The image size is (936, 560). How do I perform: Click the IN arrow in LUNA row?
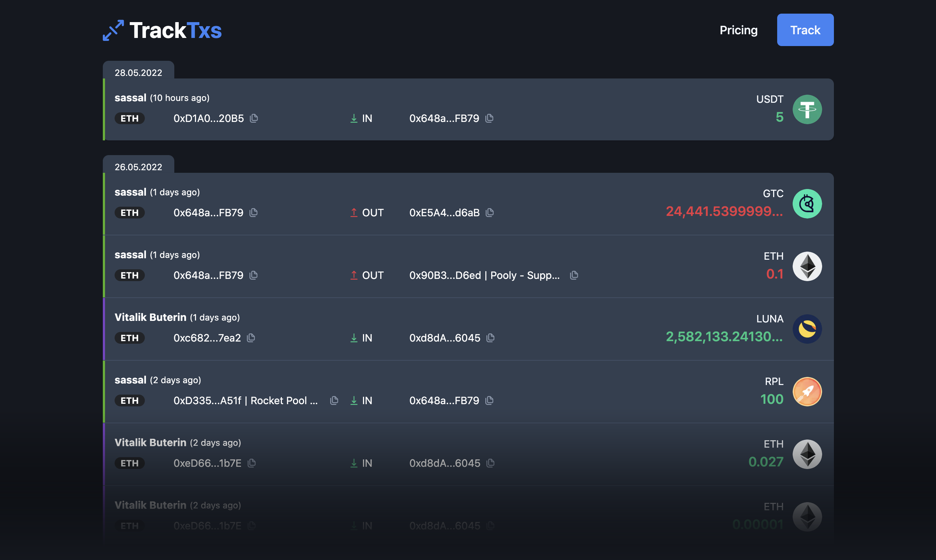(x=354, y=338)
